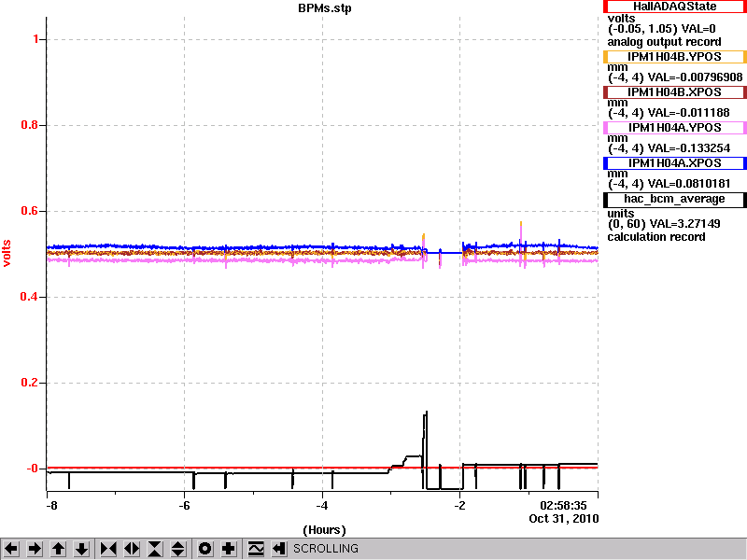Click the SCROLLING status text
This screenshot has height=560, width=747.
point(325,549)
